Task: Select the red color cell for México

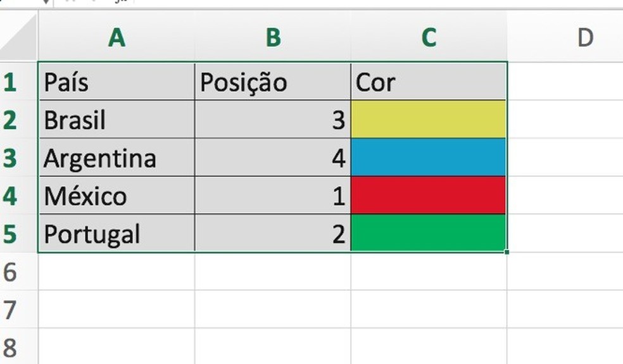Action: point(429,196)
